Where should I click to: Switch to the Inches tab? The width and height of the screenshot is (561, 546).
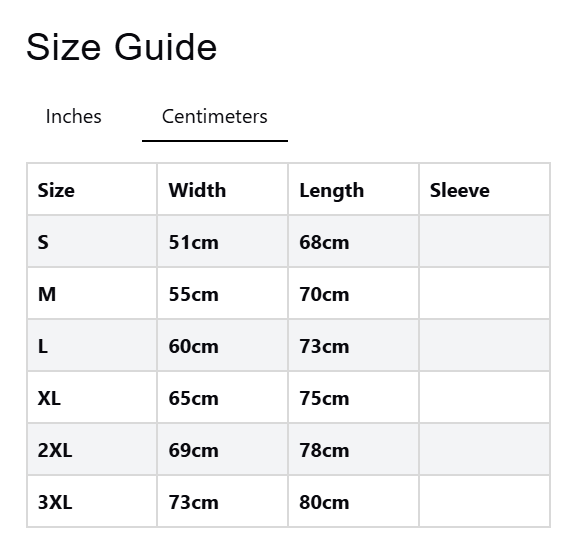[x=74, y=117]
